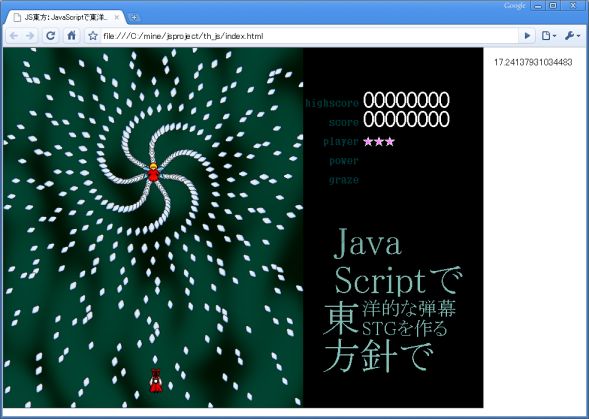
Task: Click the FPS value 17.24137931034483
Action: (533, 62)
